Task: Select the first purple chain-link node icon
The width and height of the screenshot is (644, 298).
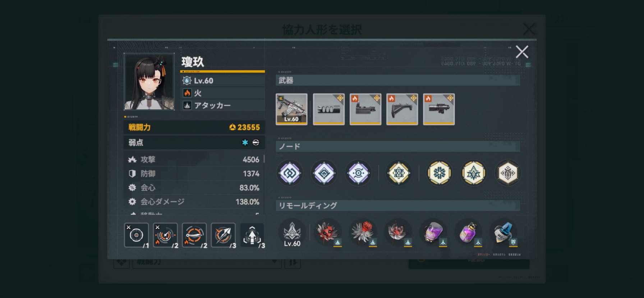Action: (290, 173)
